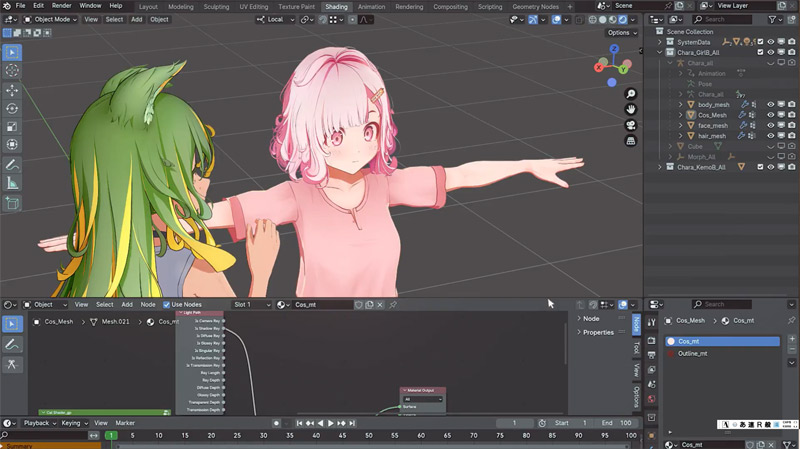Hide Cos_Mesh in viewport via eye icon
800x449 pixels.
(770, 115)
